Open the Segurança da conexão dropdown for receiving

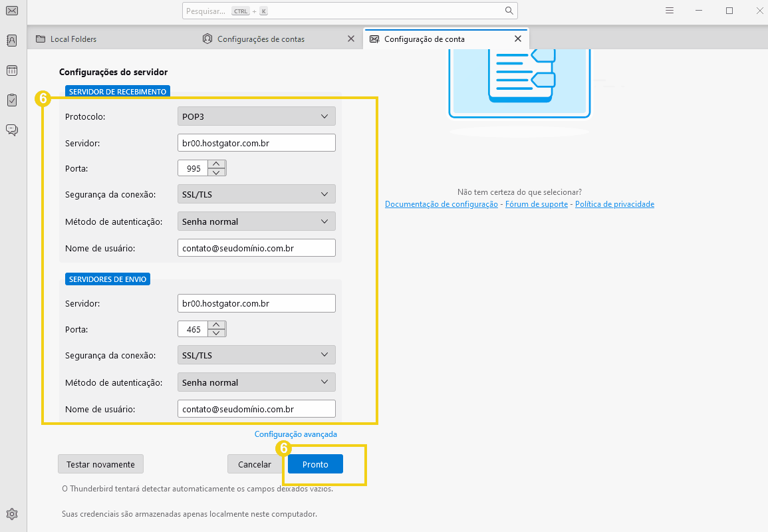(256, 194)
